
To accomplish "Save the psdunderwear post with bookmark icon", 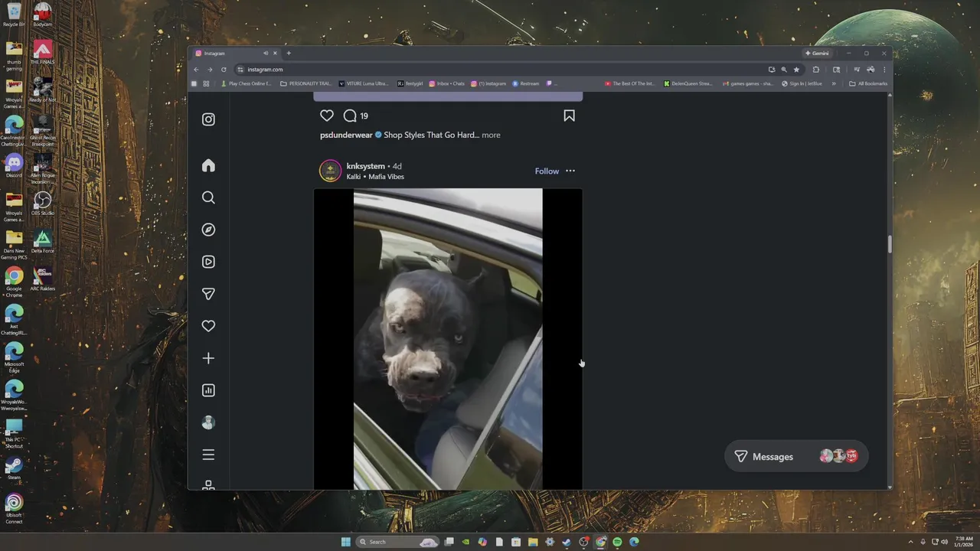I will 569,116.
